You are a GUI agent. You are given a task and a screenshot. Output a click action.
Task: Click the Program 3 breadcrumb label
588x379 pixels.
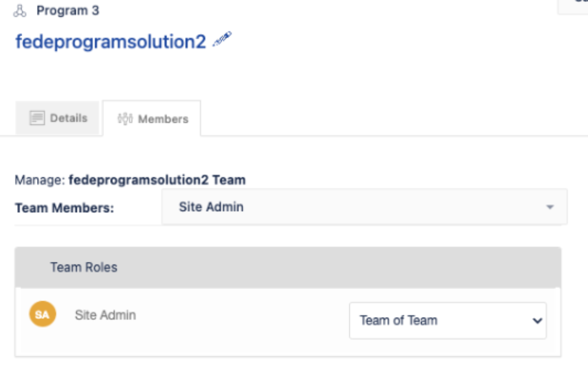point(68,11)
